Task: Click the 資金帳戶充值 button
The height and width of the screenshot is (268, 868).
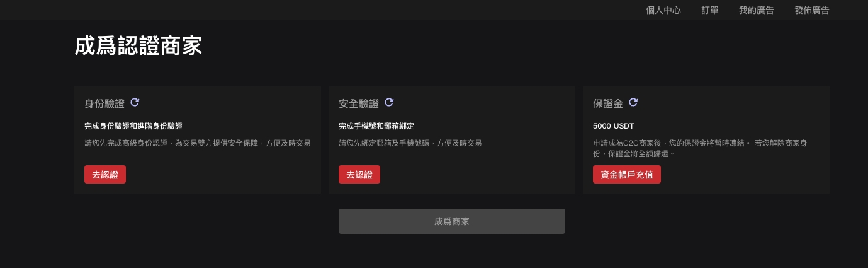Action: pos(627,175)
